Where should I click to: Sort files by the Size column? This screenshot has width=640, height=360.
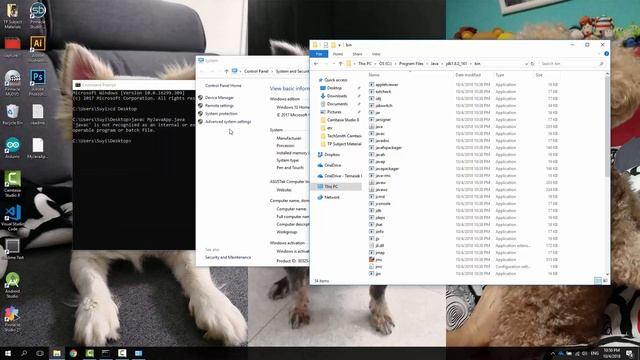(539, 75)
